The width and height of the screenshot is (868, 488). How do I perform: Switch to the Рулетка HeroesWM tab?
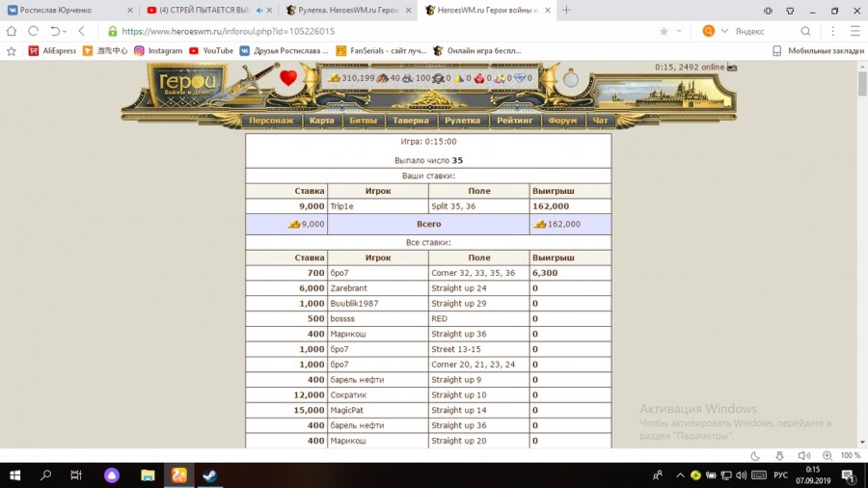[349, 10]
